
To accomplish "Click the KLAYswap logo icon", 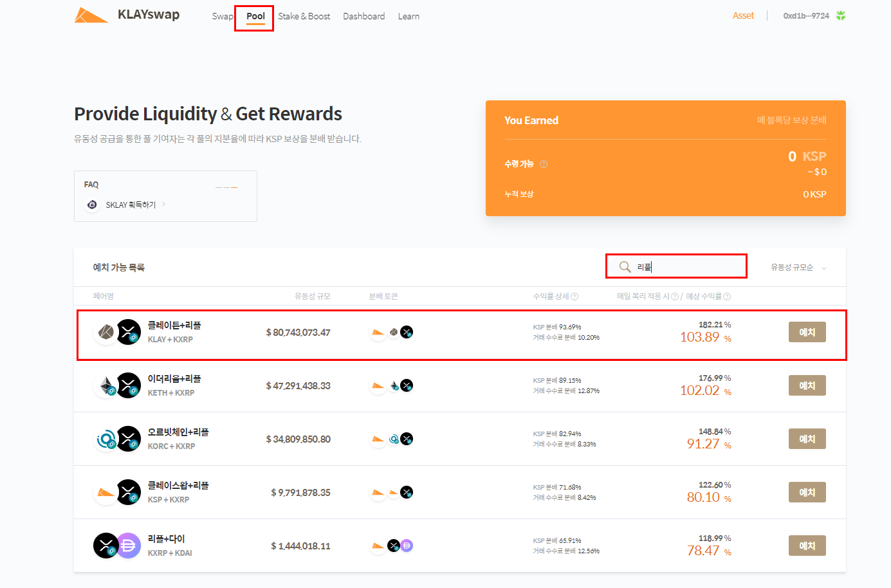I will (x=91, y=15).
